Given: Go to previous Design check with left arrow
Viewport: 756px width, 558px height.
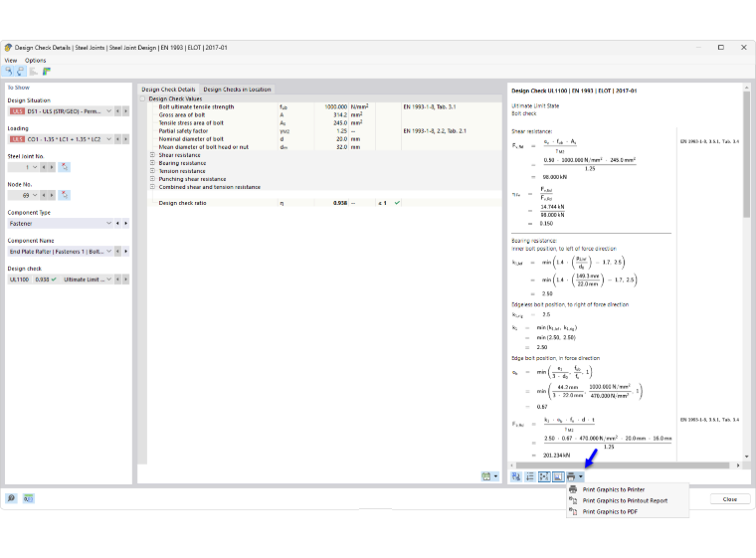Looking at the screenshot, I should point(117,279).
